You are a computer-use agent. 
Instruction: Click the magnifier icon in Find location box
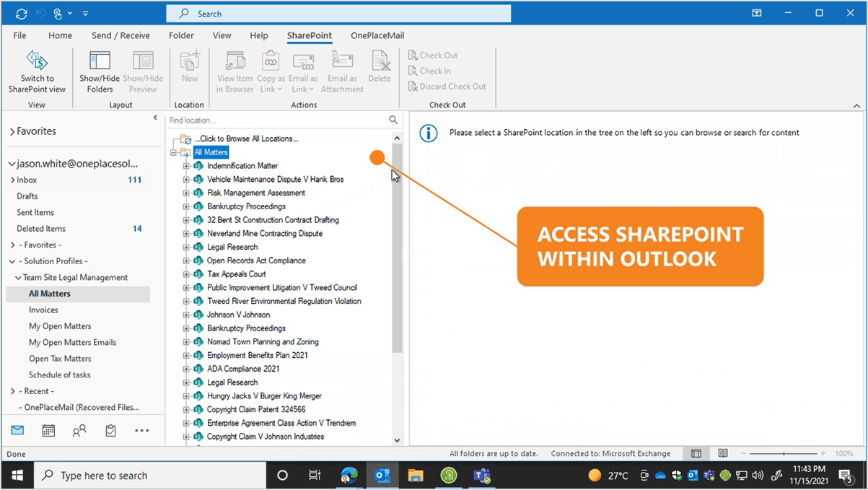[x=393, y=120]
